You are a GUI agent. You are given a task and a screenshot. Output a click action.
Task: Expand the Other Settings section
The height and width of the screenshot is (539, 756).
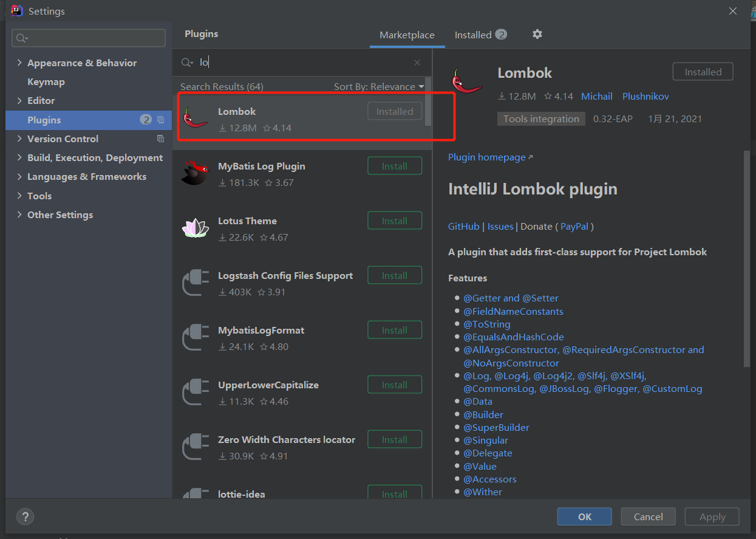point(19,215)
